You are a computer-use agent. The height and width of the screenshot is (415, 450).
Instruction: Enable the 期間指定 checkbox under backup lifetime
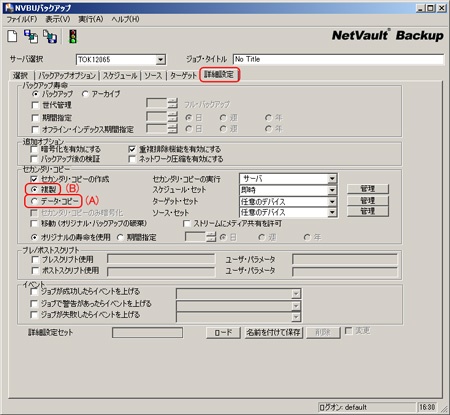[x=35, y=118]
